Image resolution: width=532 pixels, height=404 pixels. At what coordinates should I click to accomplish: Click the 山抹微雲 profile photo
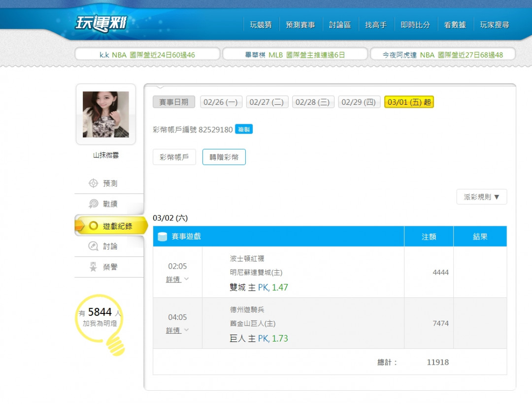click(x=106, y=114)
